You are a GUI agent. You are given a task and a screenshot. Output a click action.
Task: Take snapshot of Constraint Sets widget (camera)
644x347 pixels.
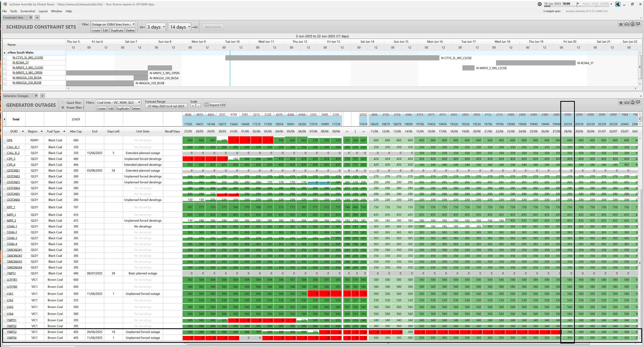[x=627, y=24]
